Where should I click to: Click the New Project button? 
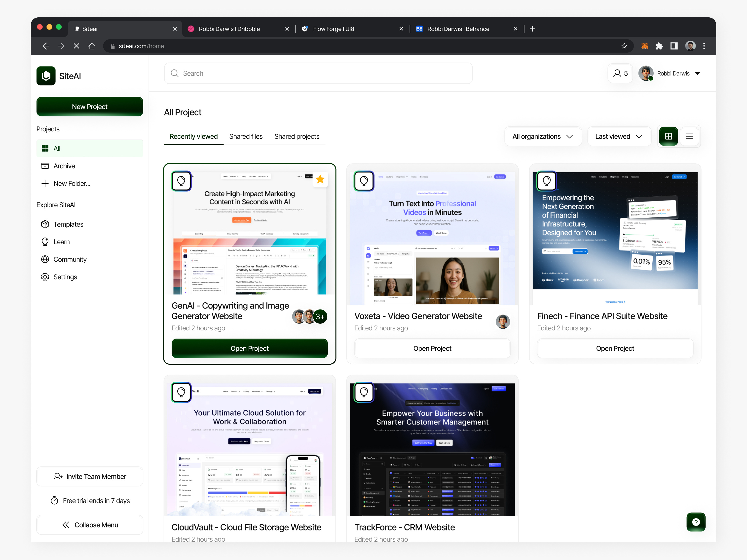pyautogui.click(x=89, y=107)
